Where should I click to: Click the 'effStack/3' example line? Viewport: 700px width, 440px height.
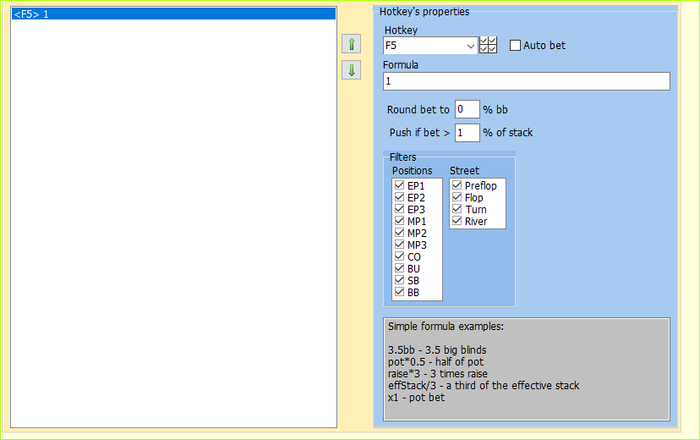483,385
